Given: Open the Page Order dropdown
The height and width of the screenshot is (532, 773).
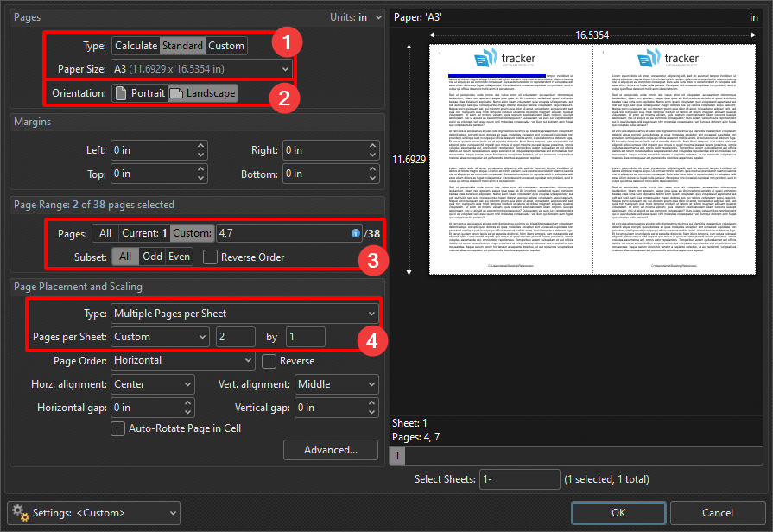Looking at the screenshot, I should 181,360.
